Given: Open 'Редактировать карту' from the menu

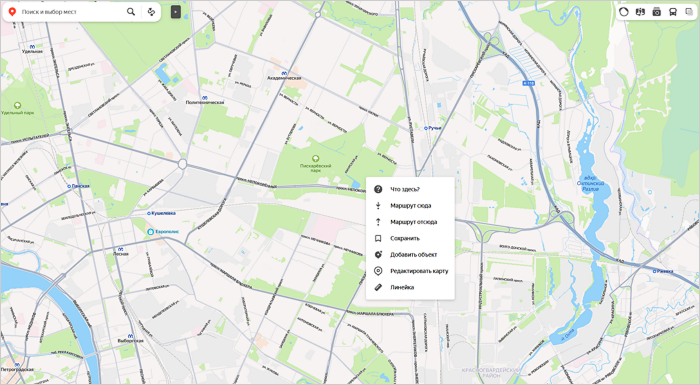Looking at the screenshot, I should [x=410, y=271].
